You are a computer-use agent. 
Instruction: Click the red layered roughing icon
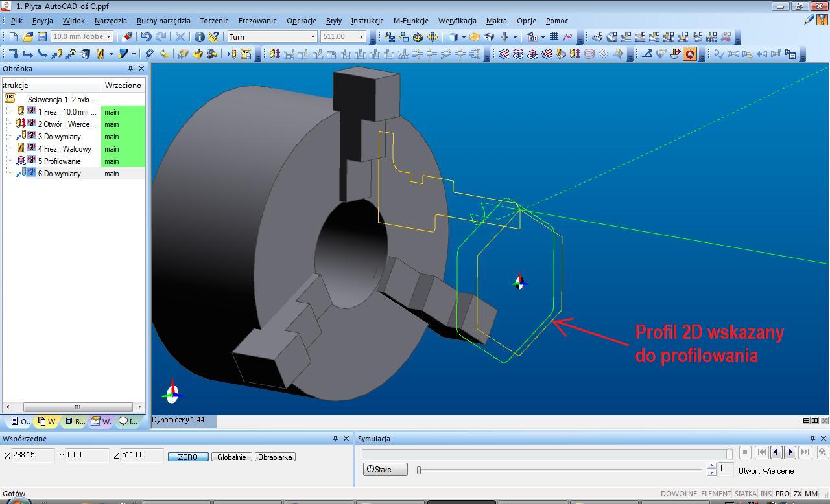(503, 54)
